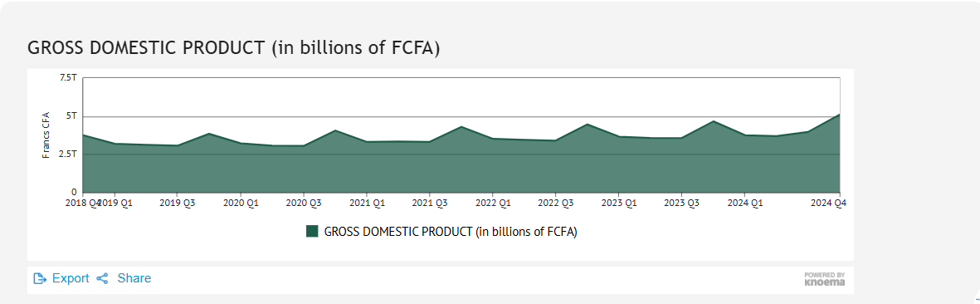Click the Share icon
980x304 pixels.
[x=103, y=278]
